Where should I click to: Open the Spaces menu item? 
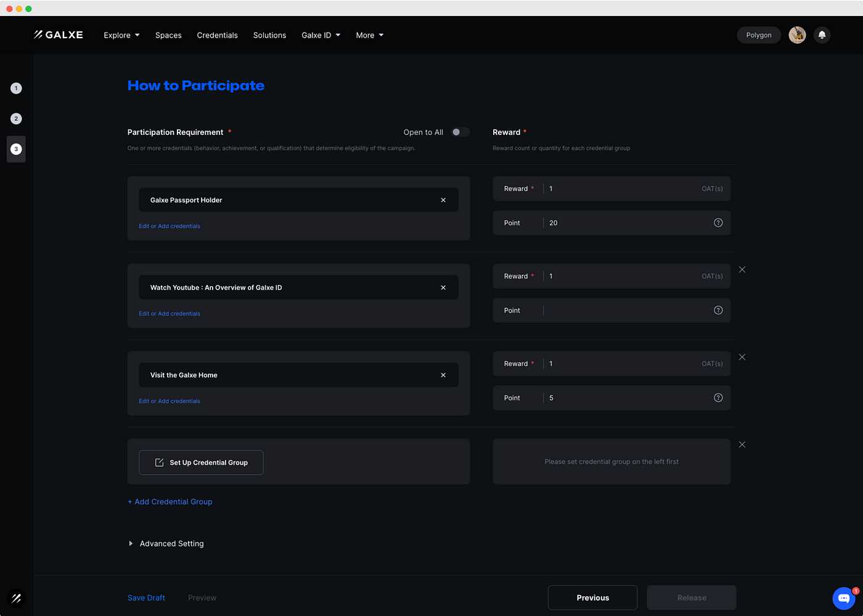pos(168,35)
